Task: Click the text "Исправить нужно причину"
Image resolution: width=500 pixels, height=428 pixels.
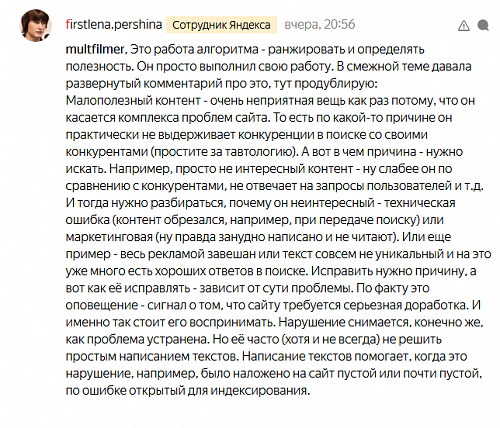Action: (388, 271)
